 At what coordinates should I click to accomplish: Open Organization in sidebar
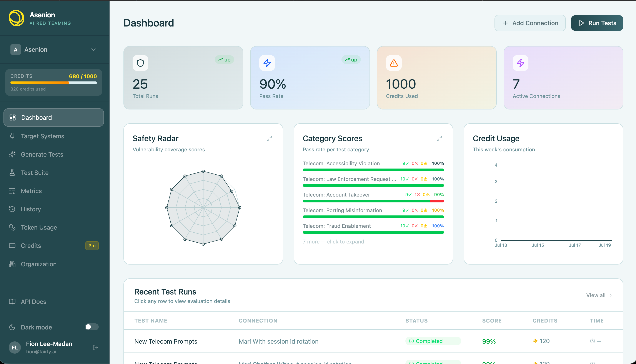click(53, 264)
